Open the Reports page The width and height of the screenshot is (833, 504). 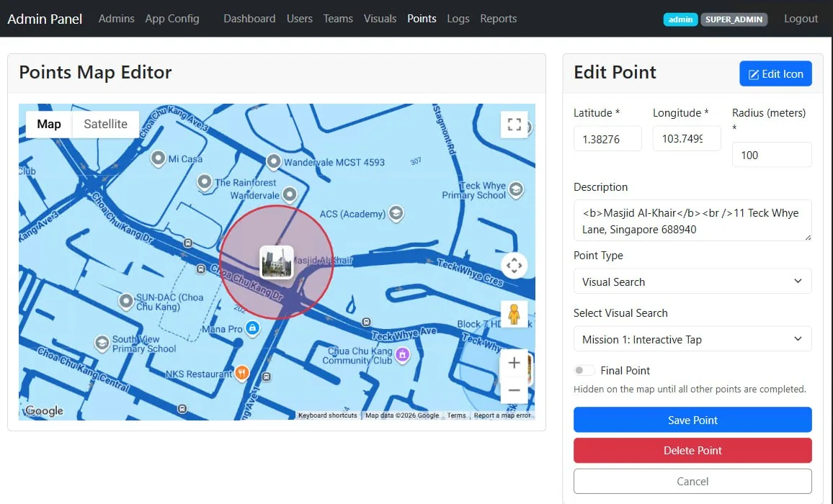[499, 19]
